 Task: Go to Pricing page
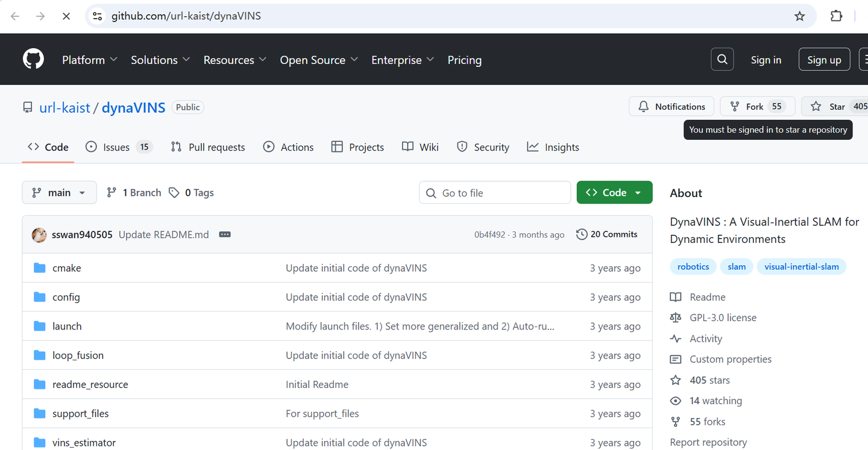coord(464,60)
